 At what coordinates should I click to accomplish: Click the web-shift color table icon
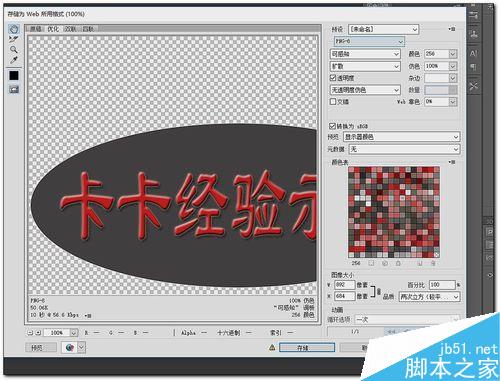coord(385,263)
